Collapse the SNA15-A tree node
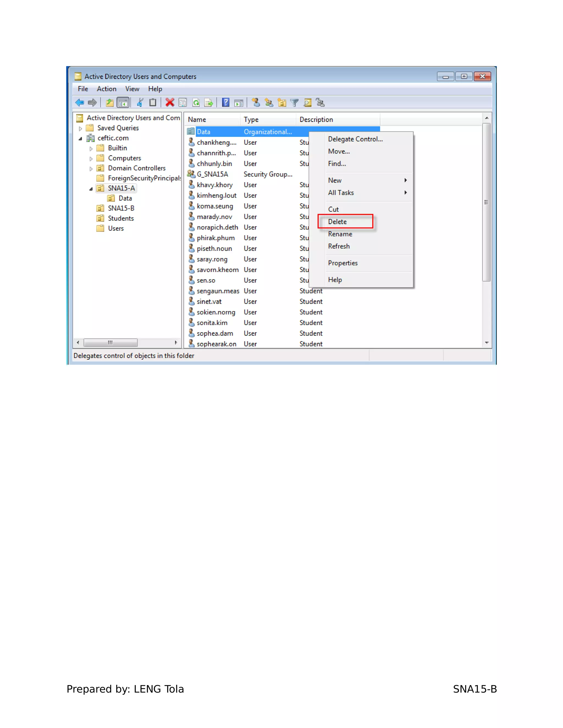Screen dimensions: 563x728 [x=91, y=189]
